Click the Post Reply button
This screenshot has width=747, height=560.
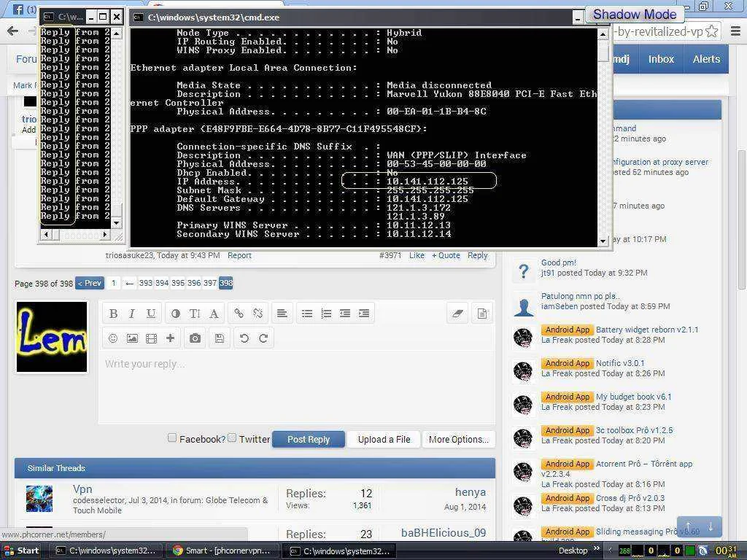(x=309, y=440)
